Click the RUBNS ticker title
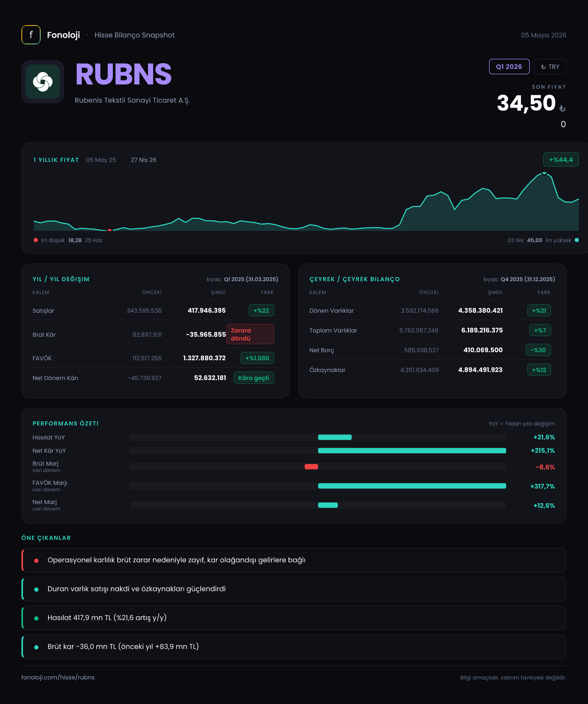Screen dimensions: 588x704 click(123, 74)
